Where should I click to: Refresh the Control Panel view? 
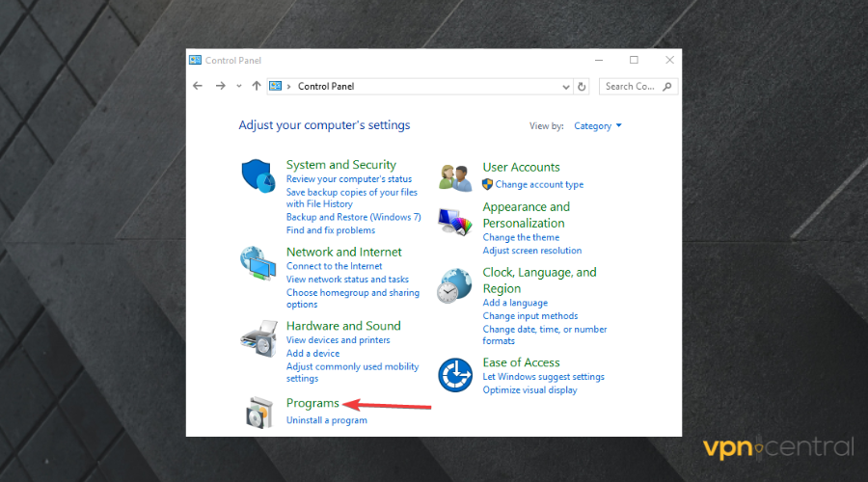tap(582, 87)
